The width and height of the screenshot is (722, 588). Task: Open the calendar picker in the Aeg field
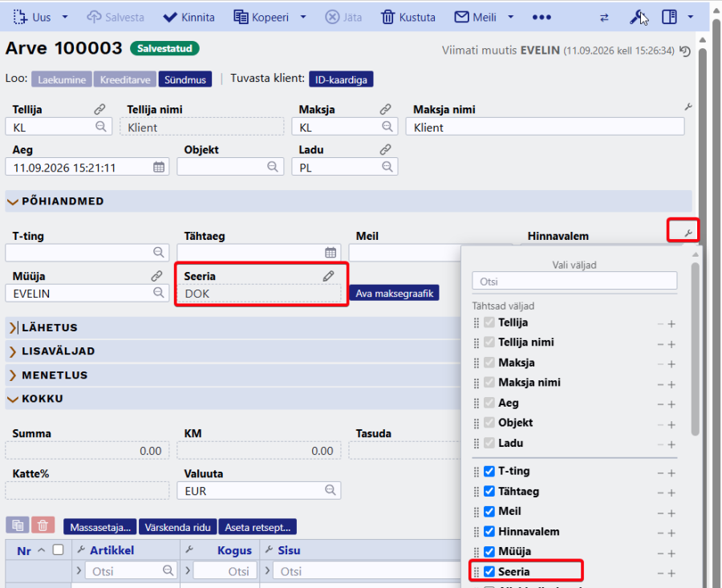pos(159,167)
